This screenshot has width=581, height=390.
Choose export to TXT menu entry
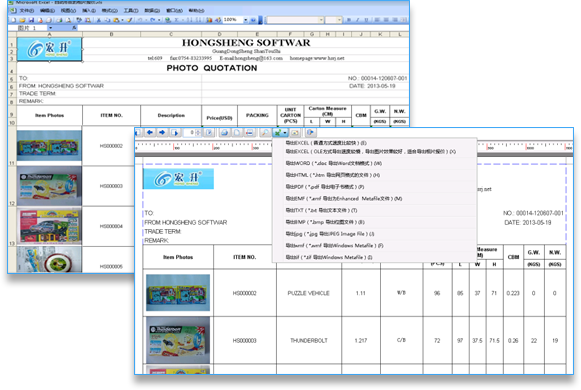(321, 210)
